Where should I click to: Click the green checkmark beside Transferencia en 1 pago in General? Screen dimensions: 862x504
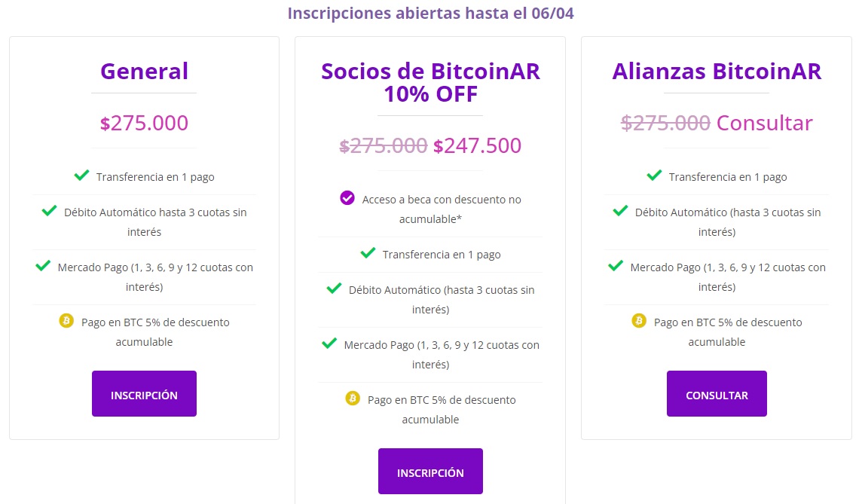coord(81,175)
